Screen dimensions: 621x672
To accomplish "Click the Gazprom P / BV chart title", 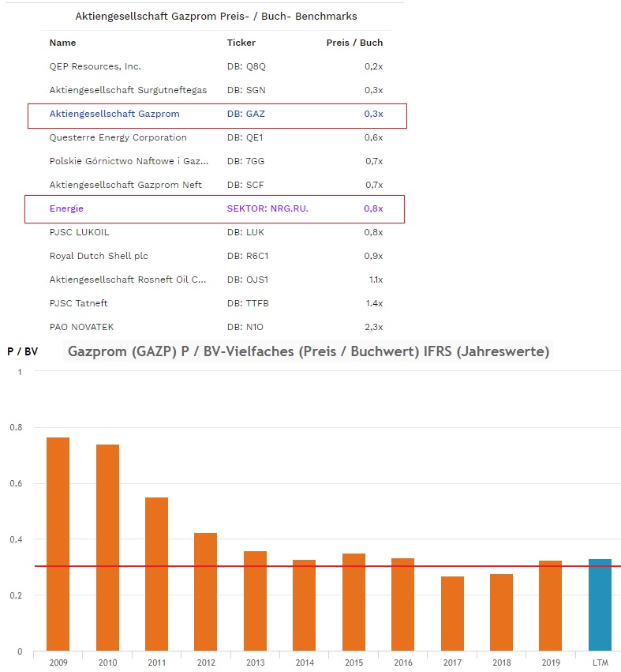I will (309, 351).
